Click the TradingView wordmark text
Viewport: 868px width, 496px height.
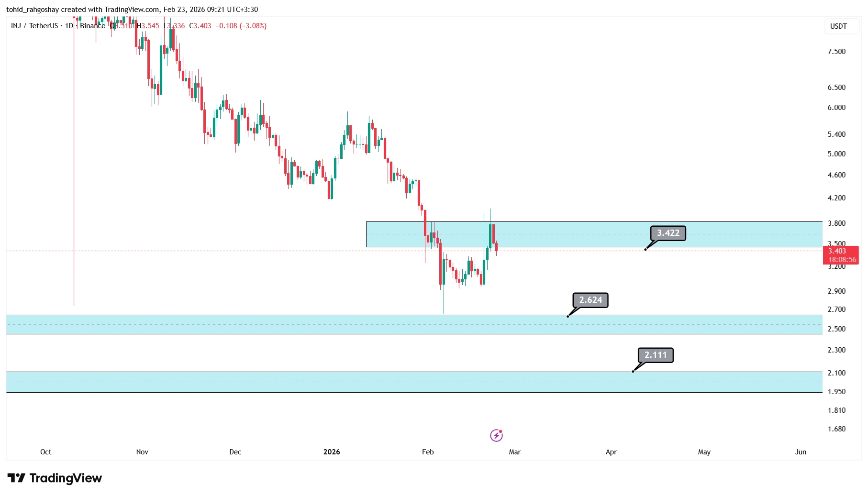click(66, 478)
